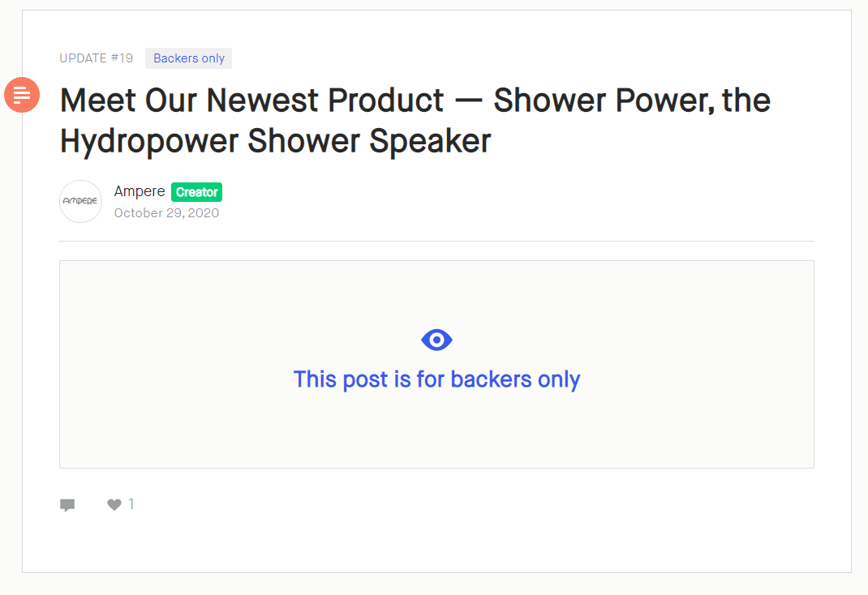Click the word Meet in the title
This screenshot has height=595, width=868.
coord(98,101)
